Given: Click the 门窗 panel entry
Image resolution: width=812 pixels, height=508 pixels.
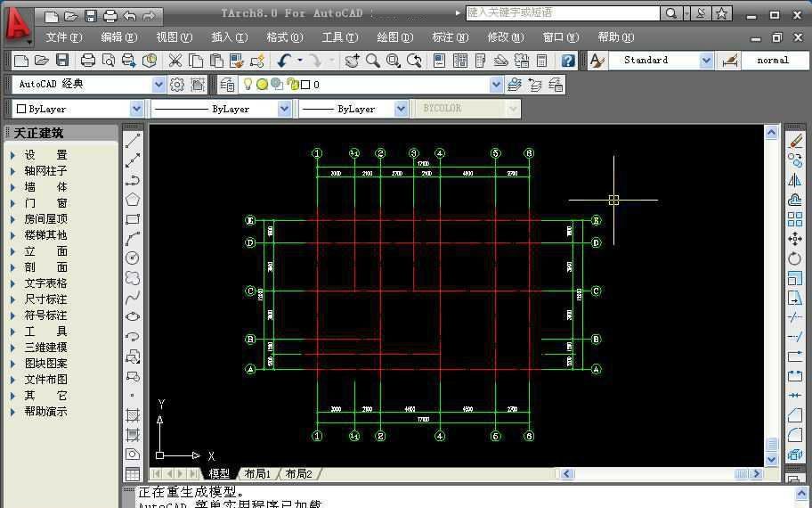Looking at the screenshot, I should click(x=45, y=203).
